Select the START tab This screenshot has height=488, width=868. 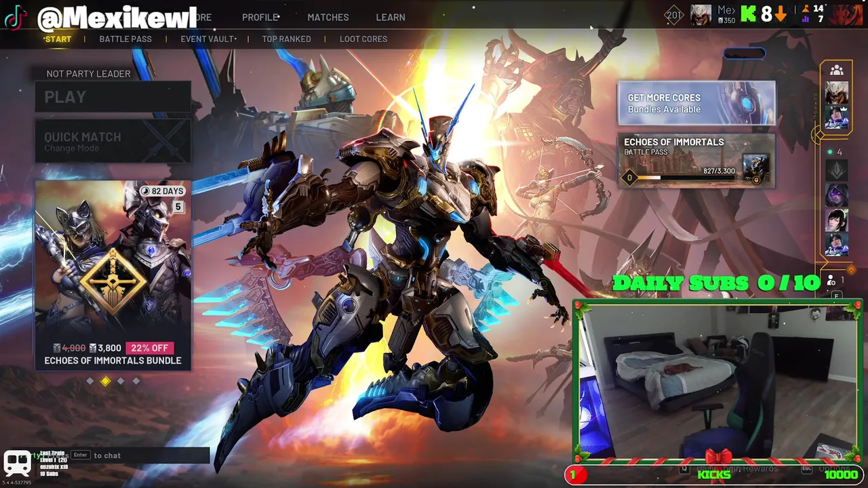[x=58, y=39]
